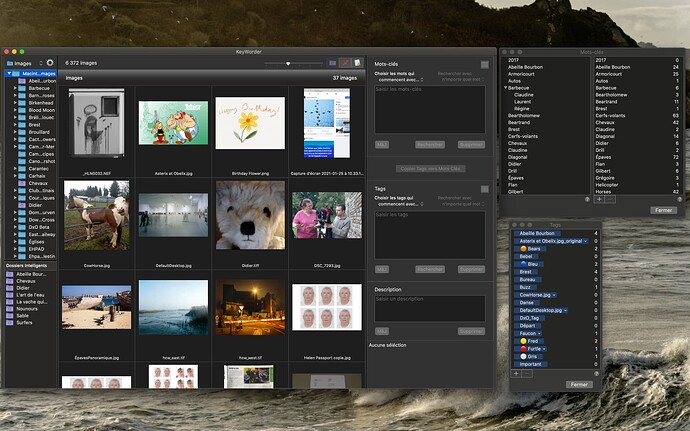Expand the Carantec folder
The width and height of the screenshot is (690, 431).
[15, 169]
